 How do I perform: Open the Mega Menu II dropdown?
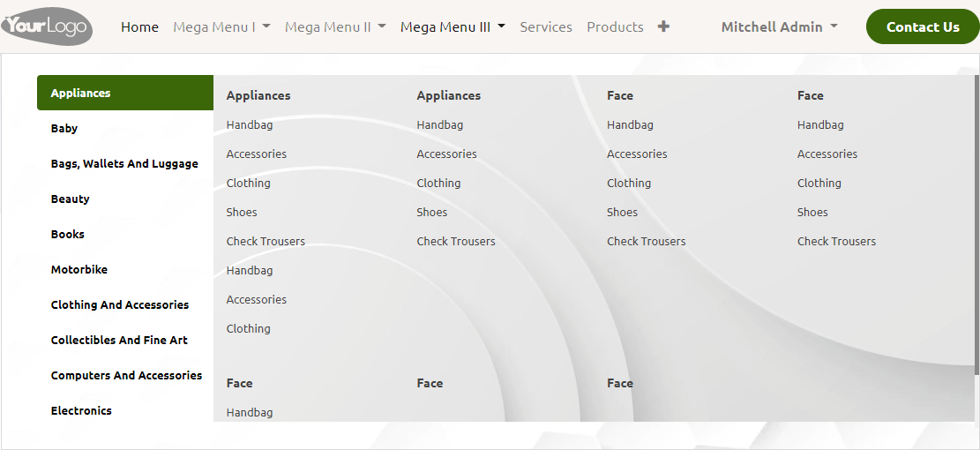335,27
